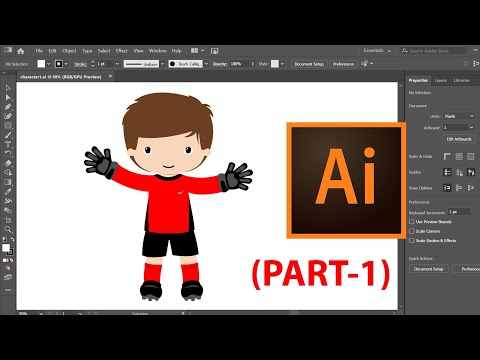Screen dimensions: 480x360
Task: Toggle the grid display button
Action: pyautogui.click(x=459, y=156)
